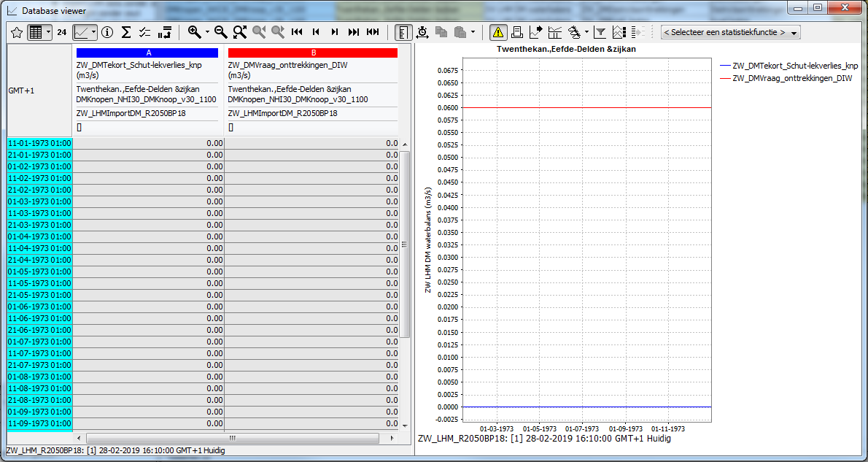Step forward one time step
The image size is (868, 462).
coord(335,32)
